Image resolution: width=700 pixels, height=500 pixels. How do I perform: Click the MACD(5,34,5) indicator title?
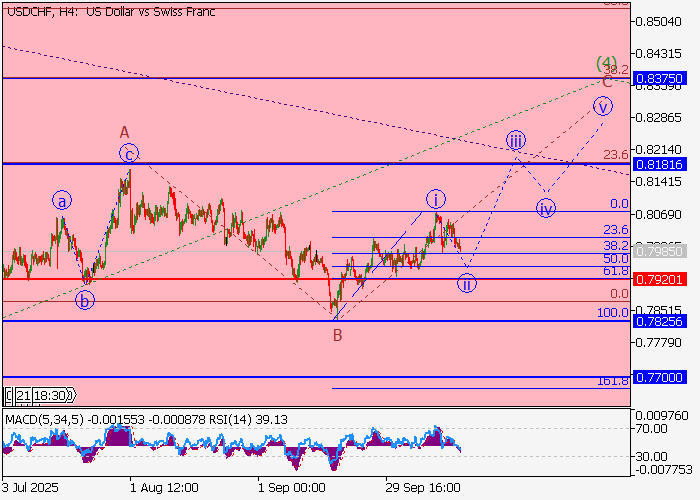[45, 420]
